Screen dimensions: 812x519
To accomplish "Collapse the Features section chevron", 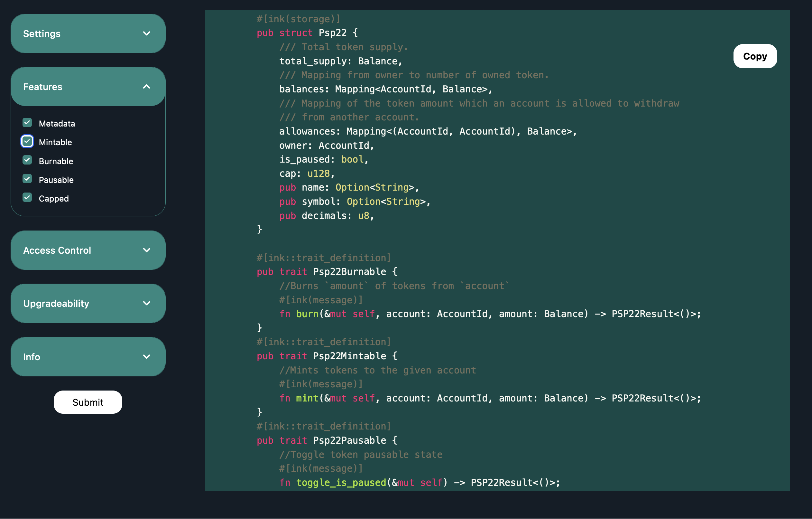I will [x=146, y=87].
